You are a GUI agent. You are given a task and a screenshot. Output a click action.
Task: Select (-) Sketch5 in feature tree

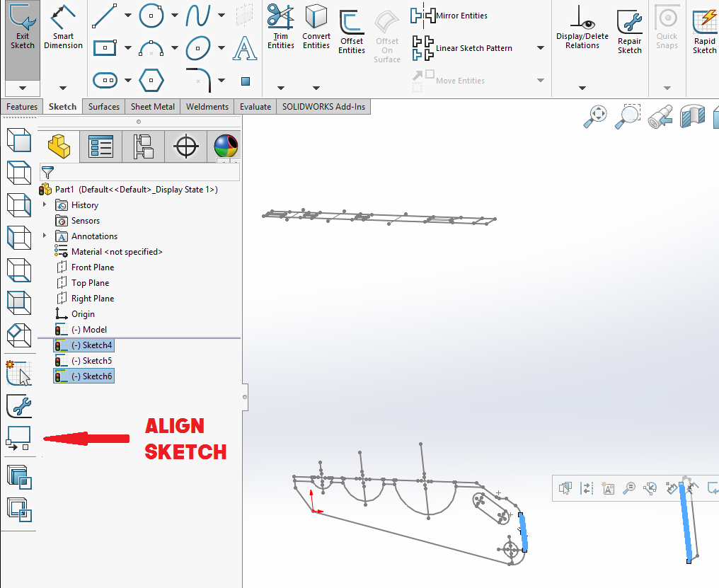pos(84,361)
